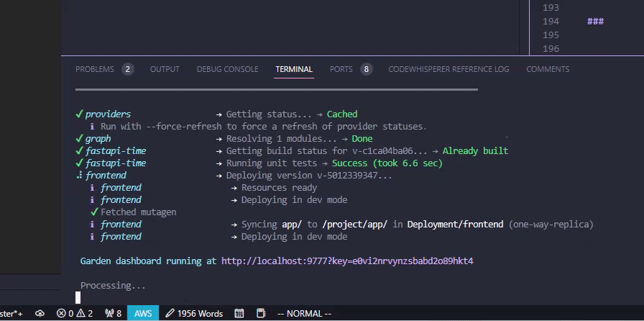
Task: Click the -- NORMAL -- vim mode indicator
Action: coord(304,314)
